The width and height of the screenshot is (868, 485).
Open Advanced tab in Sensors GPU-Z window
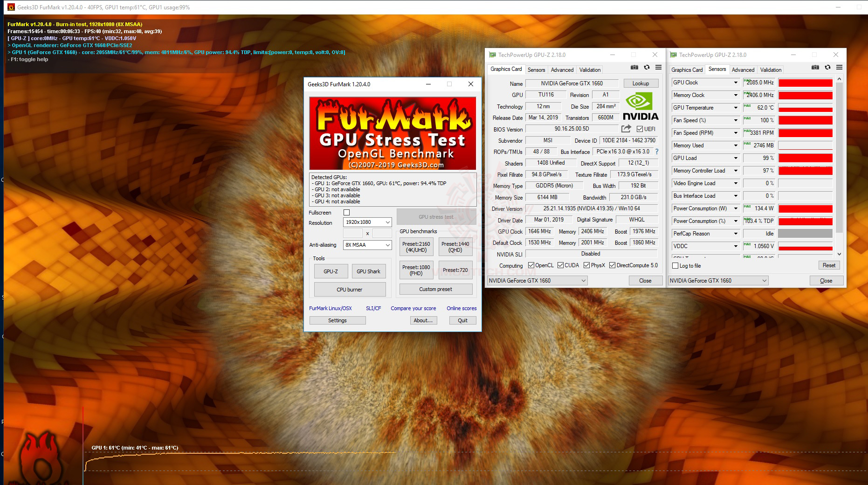click(x=743, y=70)
